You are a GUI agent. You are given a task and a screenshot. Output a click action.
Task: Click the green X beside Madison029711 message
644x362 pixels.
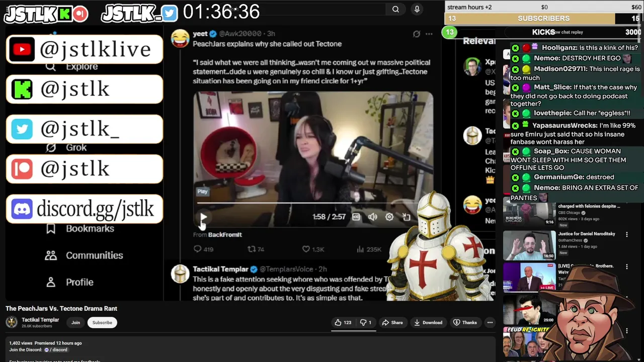pos(515,69)
